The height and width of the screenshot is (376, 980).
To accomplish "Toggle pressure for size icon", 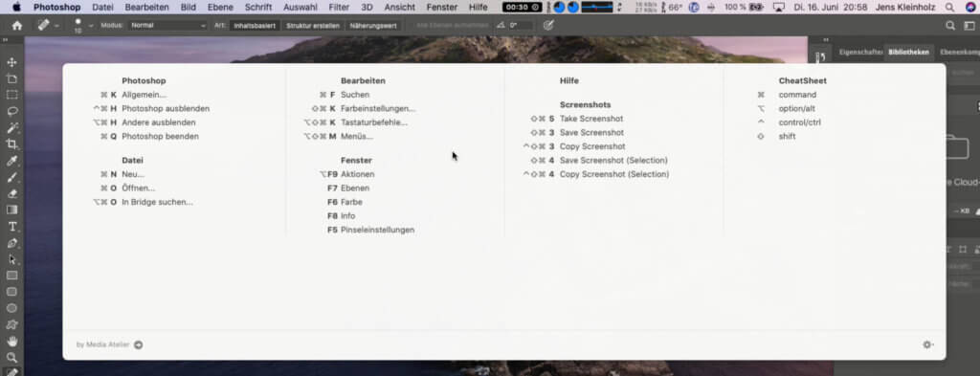I will tap(548, 26).
